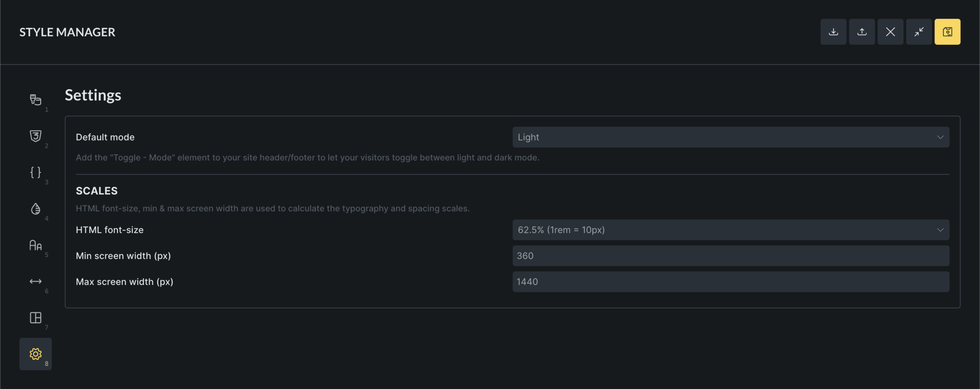The height and width of the screenshot is (389, 980).
Task: Click the download arrow button in header
Action: click(x=833, y=32)
